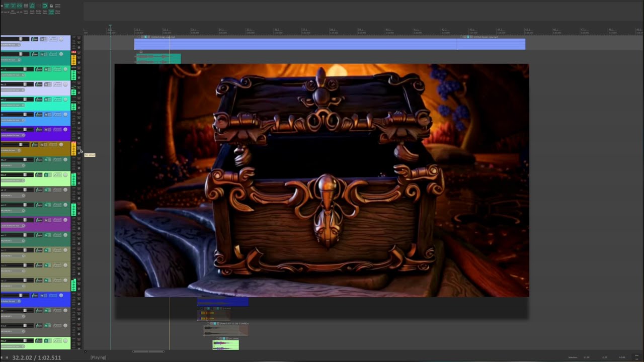The height and width of the screenshot is (362, 644).
Task: Select the teal audio item on second track
Action: coord(158,58)
